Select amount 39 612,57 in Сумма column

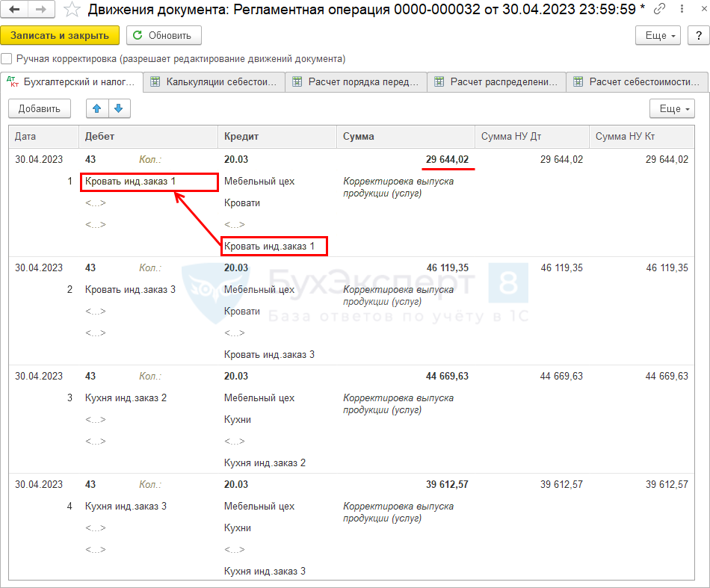click(447, 484)
